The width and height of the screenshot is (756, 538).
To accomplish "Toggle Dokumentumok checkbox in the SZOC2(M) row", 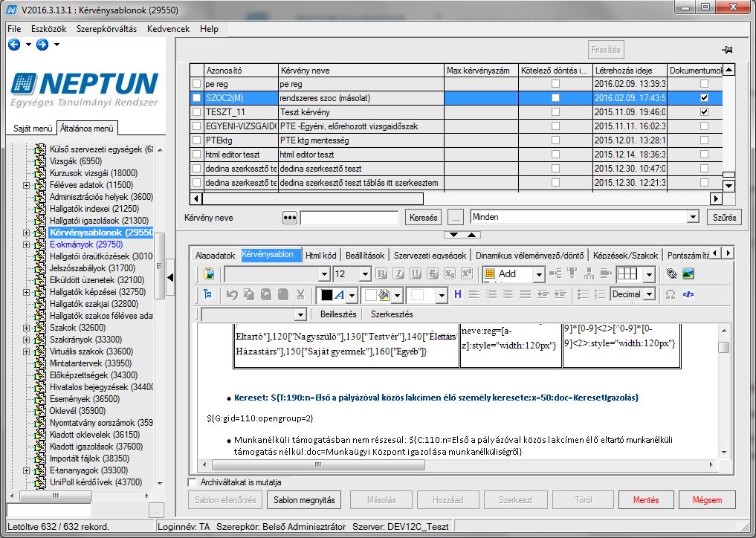I will pyautogui.click(x=705, y=98).
